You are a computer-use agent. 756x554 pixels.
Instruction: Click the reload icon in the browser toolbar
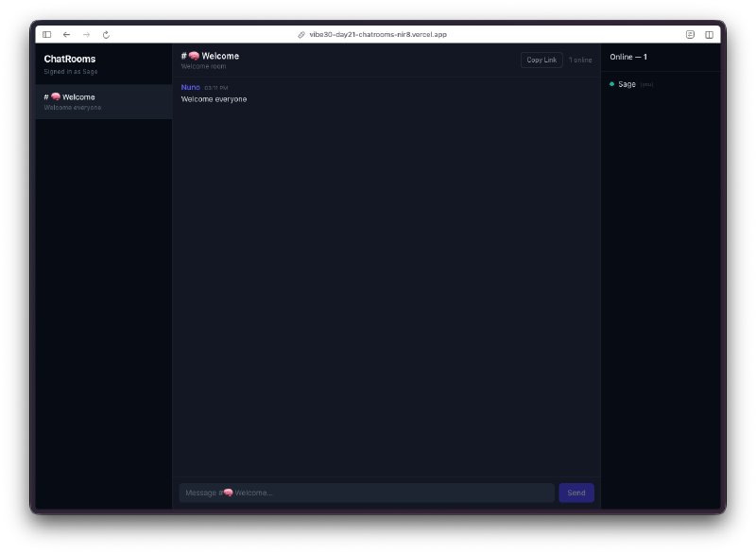point(105,34)
